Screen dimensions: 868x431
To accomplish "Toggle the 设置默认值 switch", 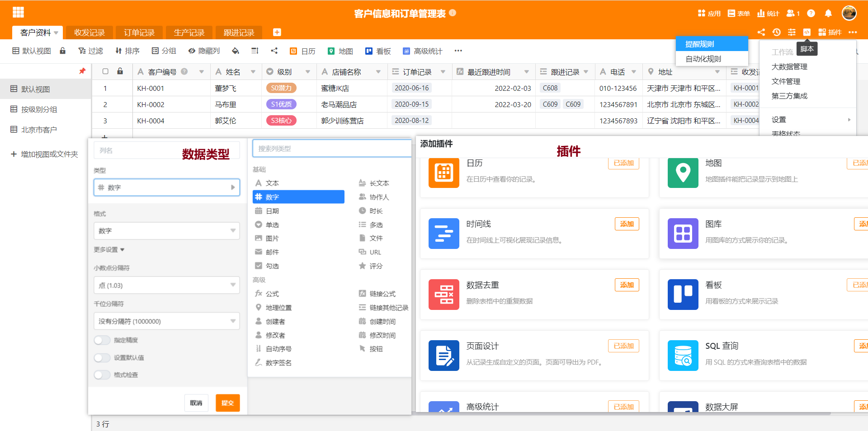I will 102,357.
